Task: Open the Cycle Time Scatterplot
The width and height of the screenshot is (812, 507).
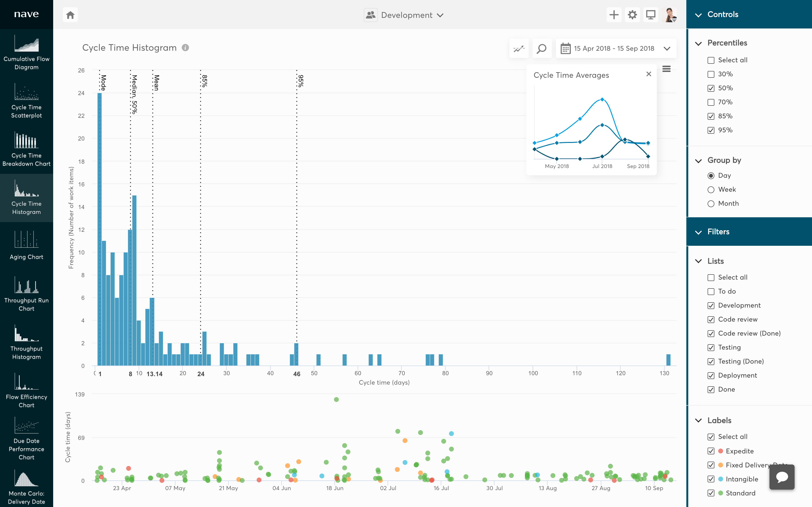Action: click(x=26, y=101)
